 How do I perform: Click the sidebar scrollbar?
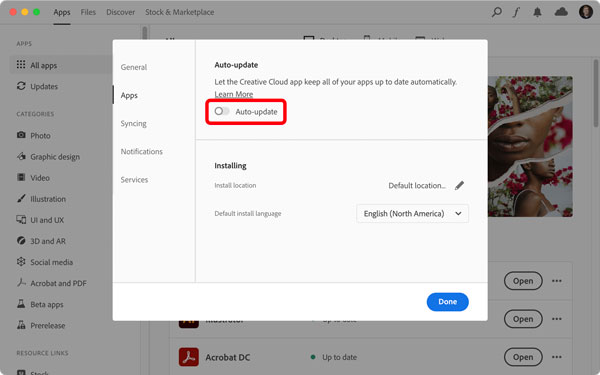[144, 33]
